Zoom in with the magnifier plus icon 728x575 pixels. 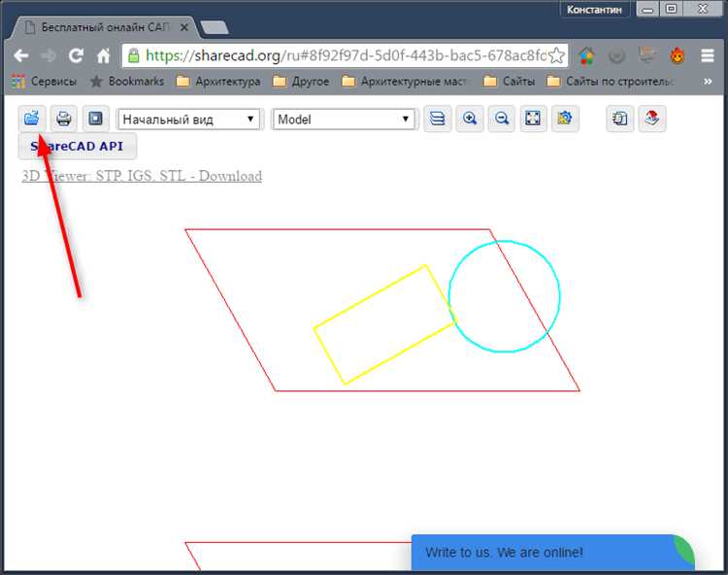470,119
